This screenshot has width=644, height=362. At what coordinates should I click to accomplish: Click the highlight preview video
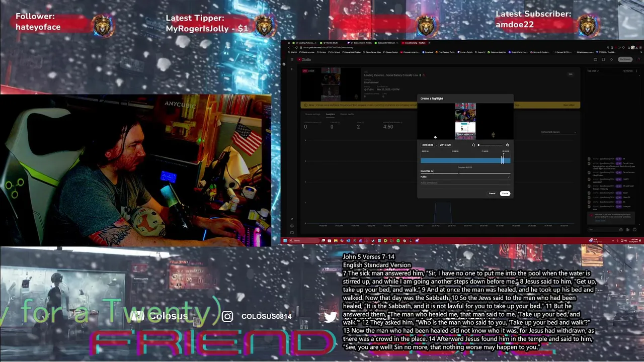coord(465,121)
